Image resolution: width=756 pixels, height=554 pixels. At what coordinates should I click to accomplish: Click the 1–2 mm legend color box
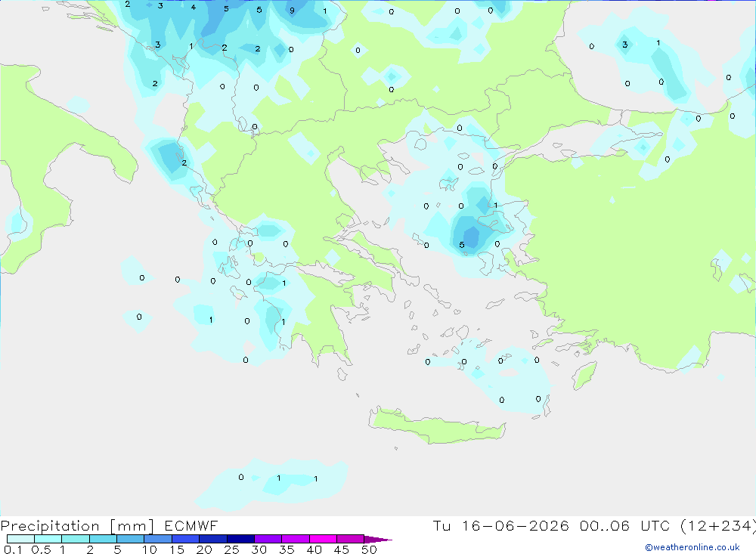[x=75, y=539]
